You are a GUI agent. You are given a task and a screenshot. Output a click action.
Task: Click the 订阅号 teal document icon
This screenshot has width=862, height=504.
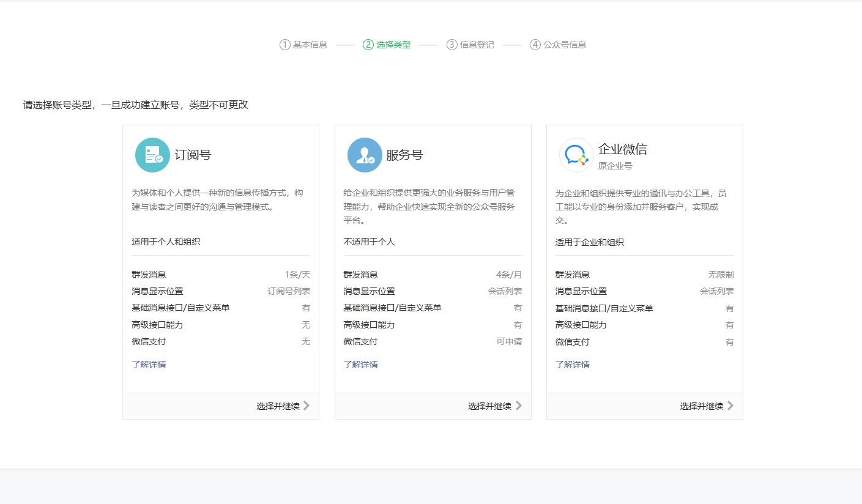click(152, 155)
